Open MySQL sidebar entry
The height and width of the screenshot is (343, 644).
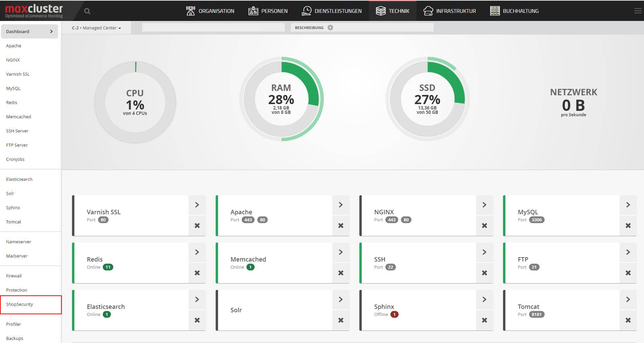pyautogui.click(x=13, y=88)
